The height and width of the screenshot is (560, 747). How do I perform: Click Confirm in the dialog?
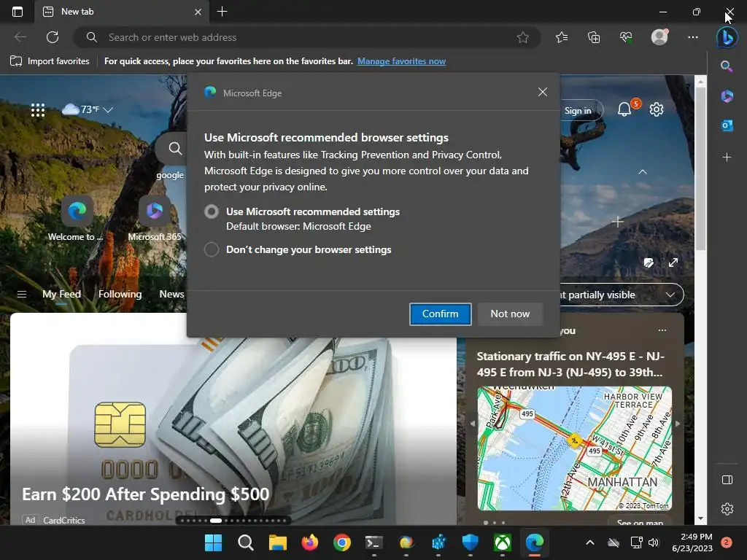point(440,314)
